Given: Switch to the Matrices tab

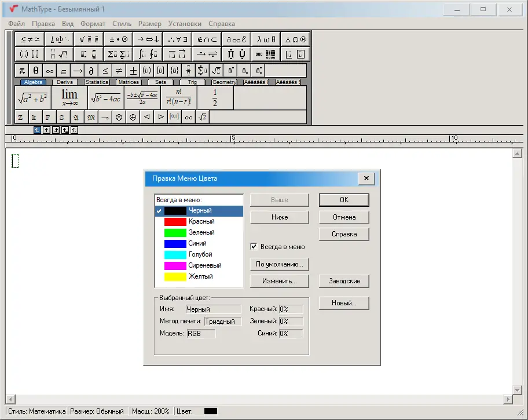Looking at the screenshot, I should coord(129,82).
